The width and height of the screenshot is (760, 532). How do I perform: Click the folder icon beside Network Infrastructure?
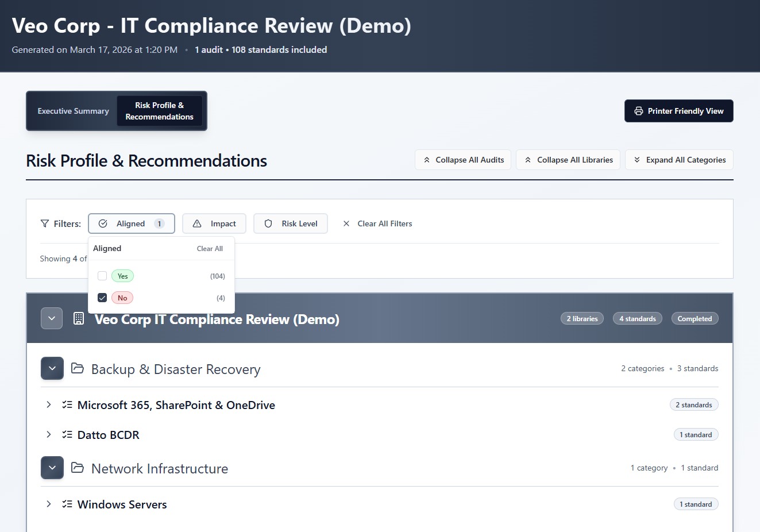78,468
